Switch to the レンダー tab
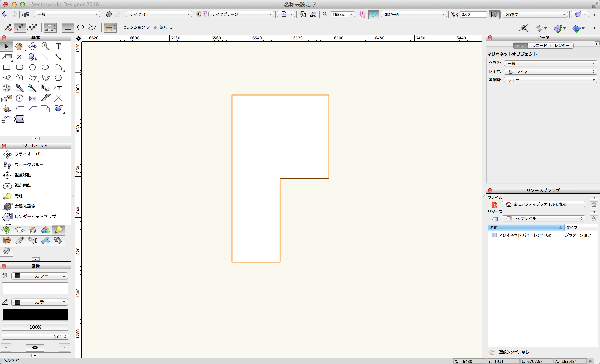Viewport: 600px width, 364px height. coord(562,45)
